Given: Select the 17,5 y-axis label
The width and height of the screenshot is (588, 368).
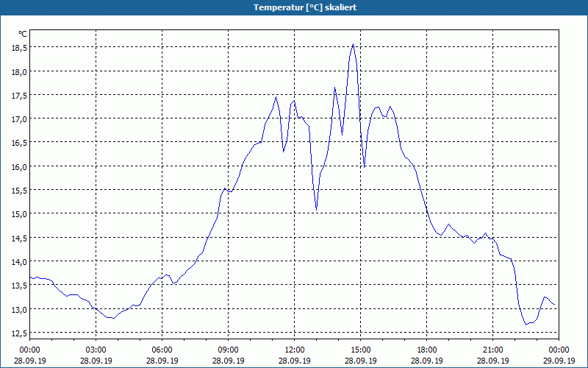Looking at the screenshot, I should [x=19, y=96].
